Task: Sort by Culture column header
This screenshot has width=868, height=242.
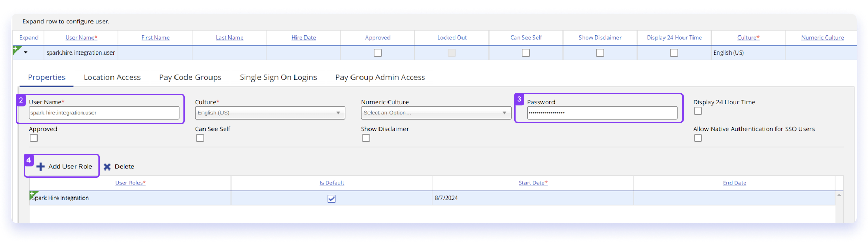Action: point(749,38)
